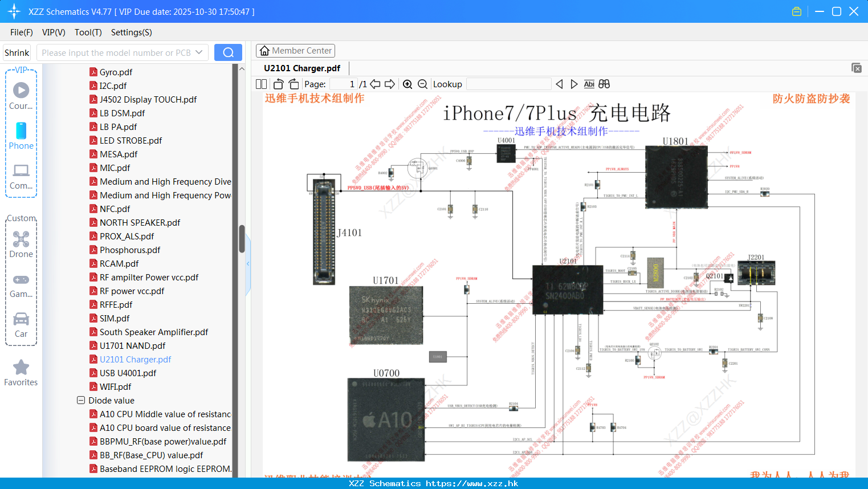Open the model number dropdown arrow

(x=199, y=52)
